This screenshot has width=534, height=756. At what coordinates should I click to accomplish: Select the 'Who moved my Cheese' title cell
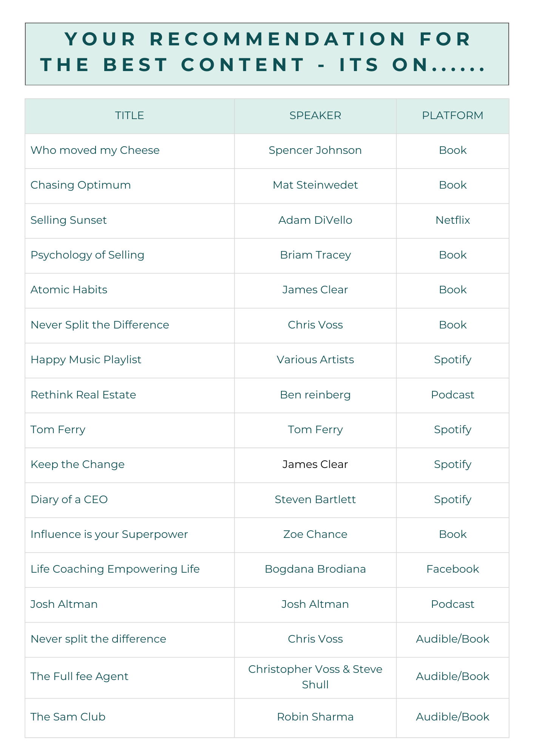(x=95, y=150)
